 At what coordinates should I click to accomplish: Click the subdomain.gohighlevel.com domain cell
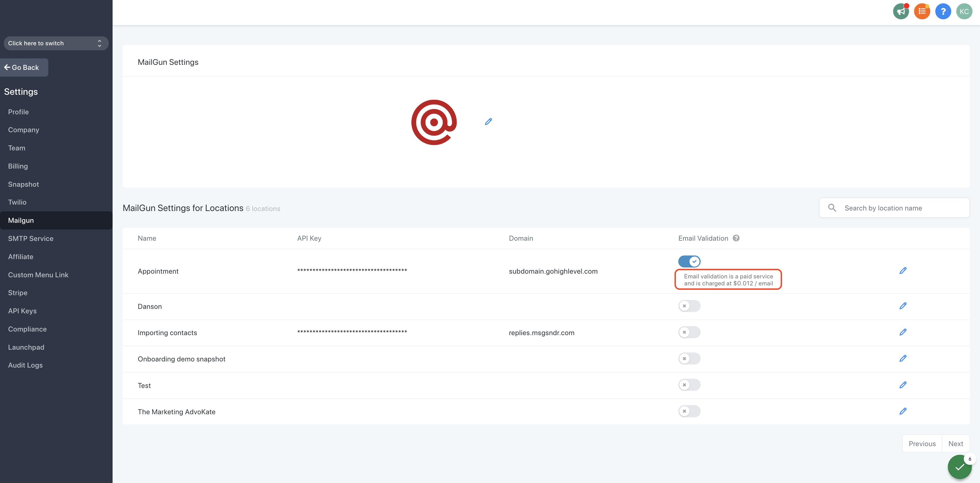pyautogui.click(x=553, y=271)
